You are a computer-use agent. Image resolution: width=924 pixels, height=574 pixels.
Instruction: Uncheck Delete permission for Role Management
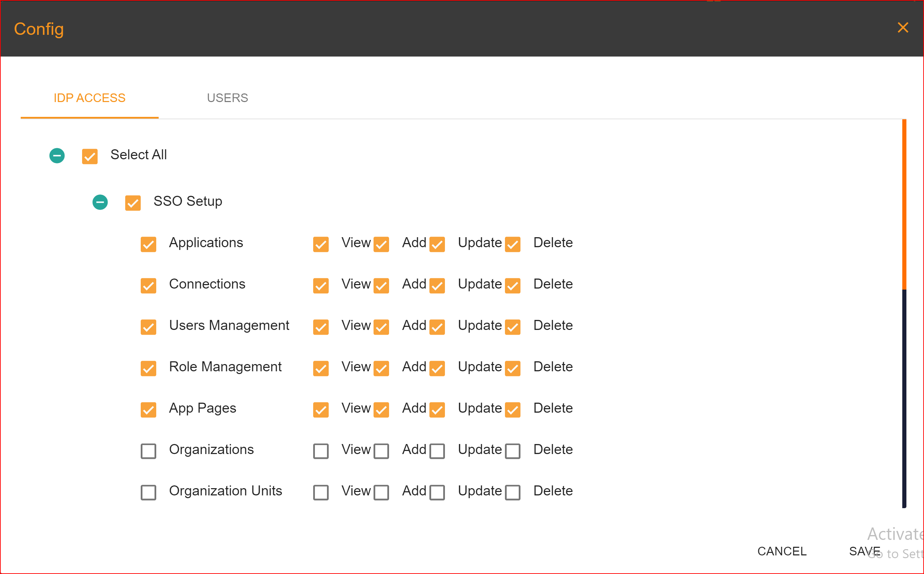point(512,368)
